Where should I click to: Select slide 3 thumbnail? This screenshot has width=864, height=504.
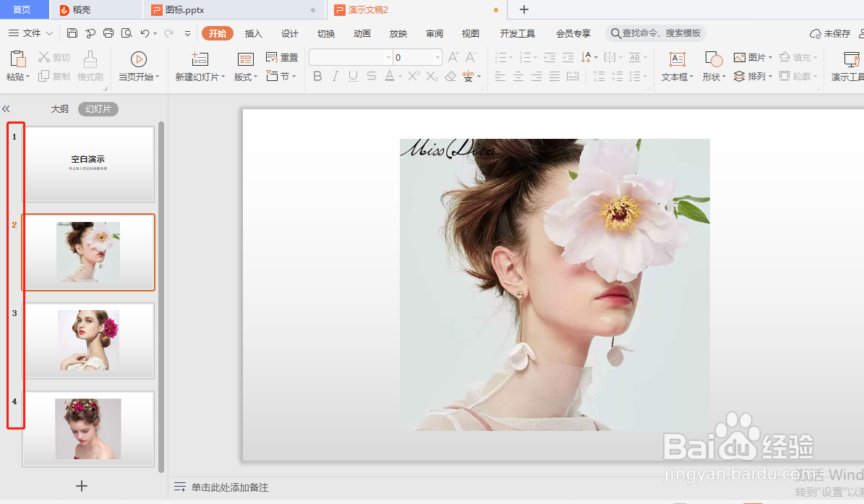pyautogui.click(x=88, y=340)
